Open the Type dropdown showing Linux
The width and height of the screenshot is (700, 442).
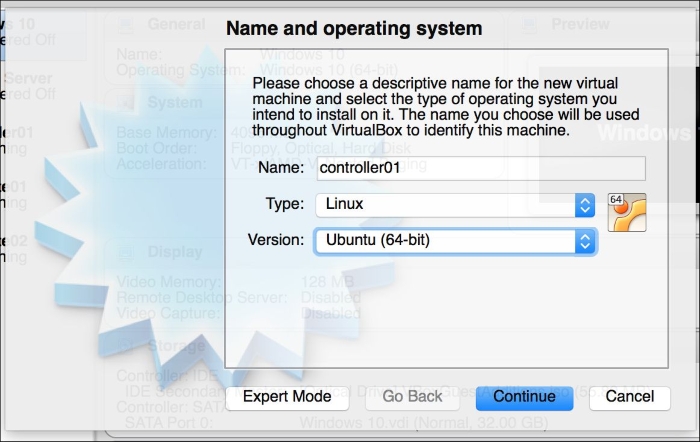(455, 205)
